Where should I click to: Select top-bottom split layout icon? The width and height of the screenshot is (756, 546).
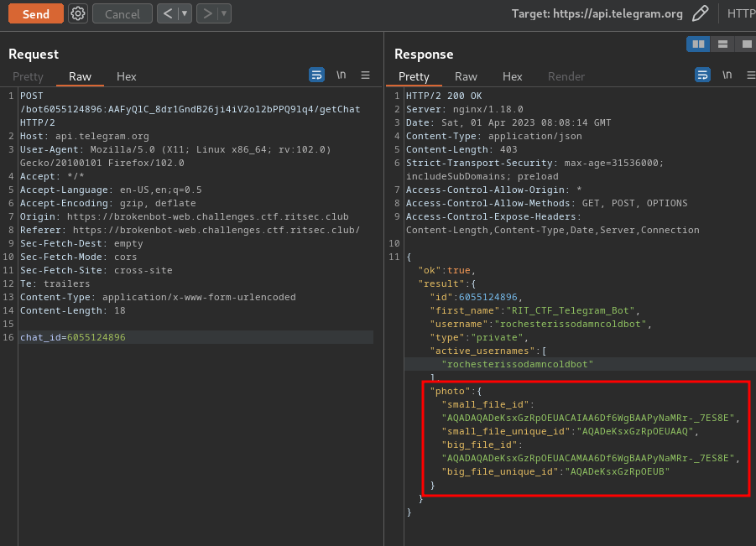pyautogui.click(x=722, y=44)
